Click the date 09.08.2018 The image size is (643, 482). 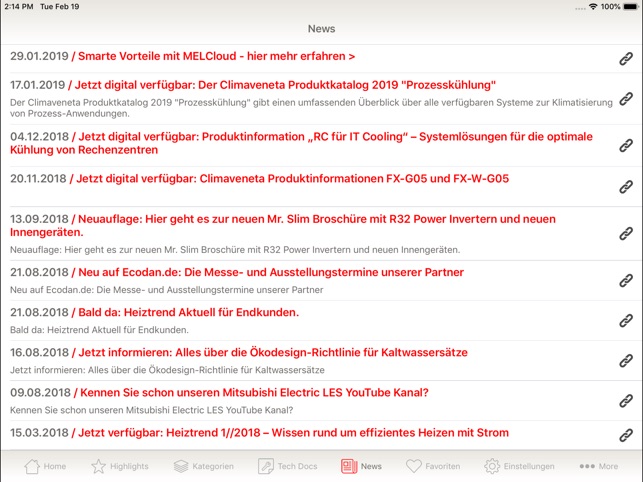[41, 393]
